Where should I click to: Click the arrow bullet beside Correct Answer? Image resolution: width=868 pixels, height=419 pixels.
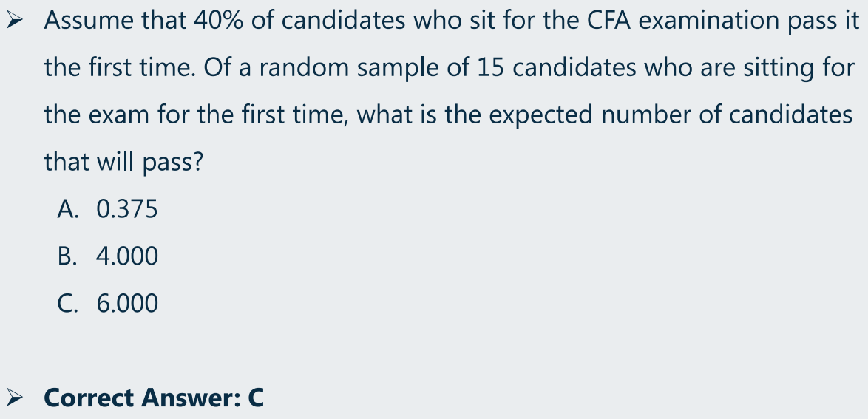pyautogui.click(x=14, y=398)
